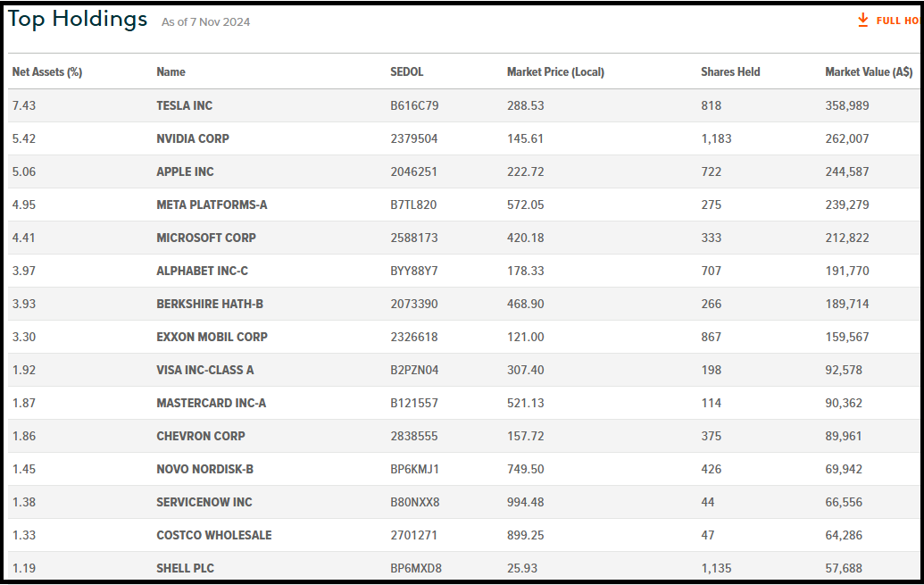Click Alphabet's SEDOL code BYY88Y7
The height and width of the screenshot is (585, 924).
tap(414, 271)
